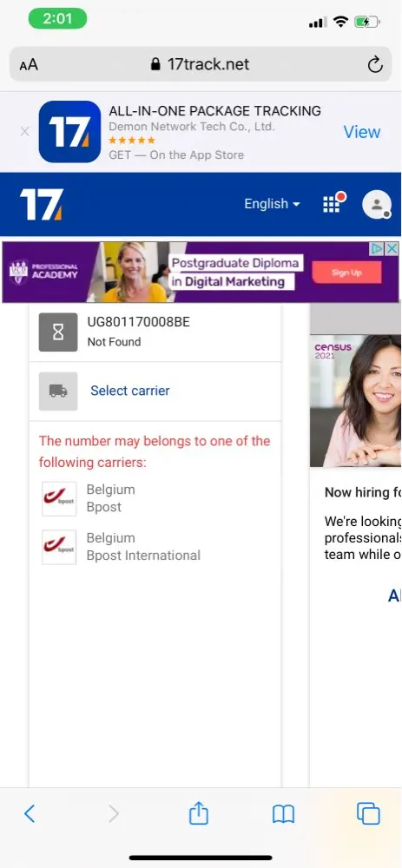Click the hourglass status icon

tap(58, 332)
